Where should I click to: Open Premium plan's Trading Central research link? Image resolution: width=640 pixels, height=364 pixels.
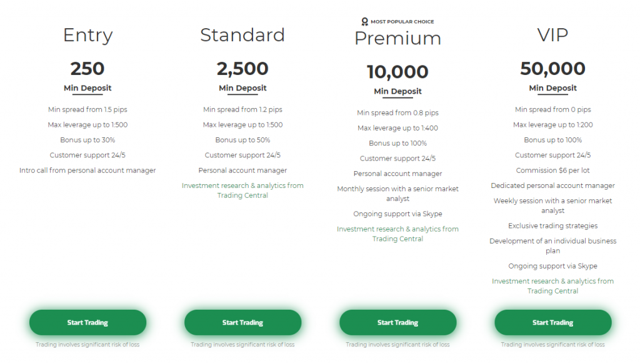398,234
